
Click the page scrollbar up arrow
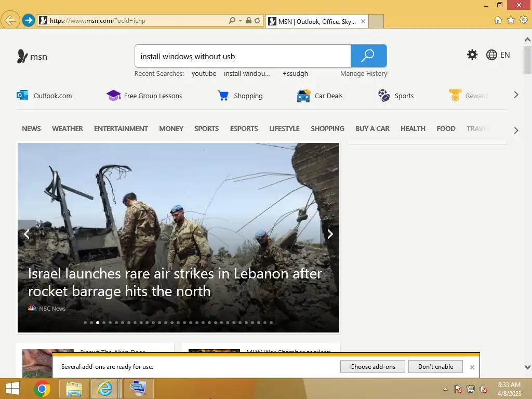(527, 39)
